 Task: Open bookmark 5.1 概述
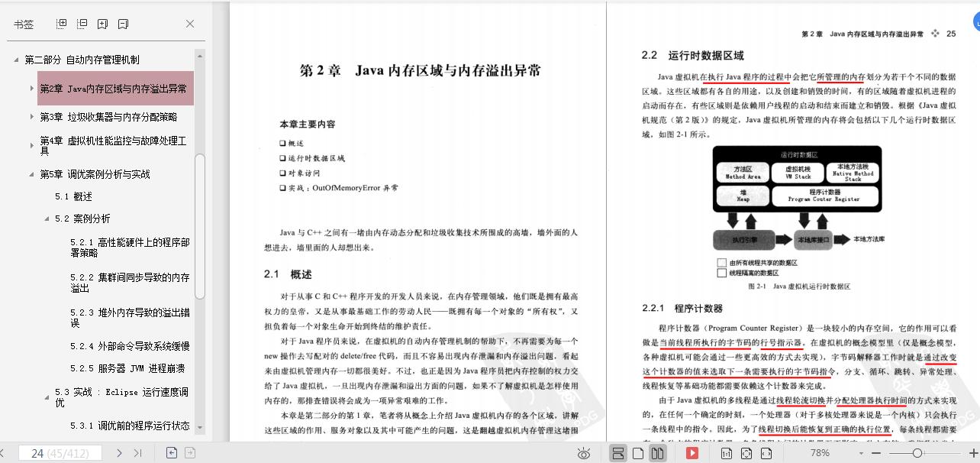pos(73,196)
